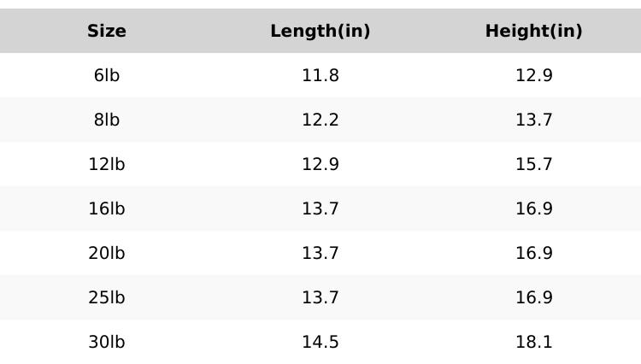Click the Length(in) column header

tap(320, 32)
